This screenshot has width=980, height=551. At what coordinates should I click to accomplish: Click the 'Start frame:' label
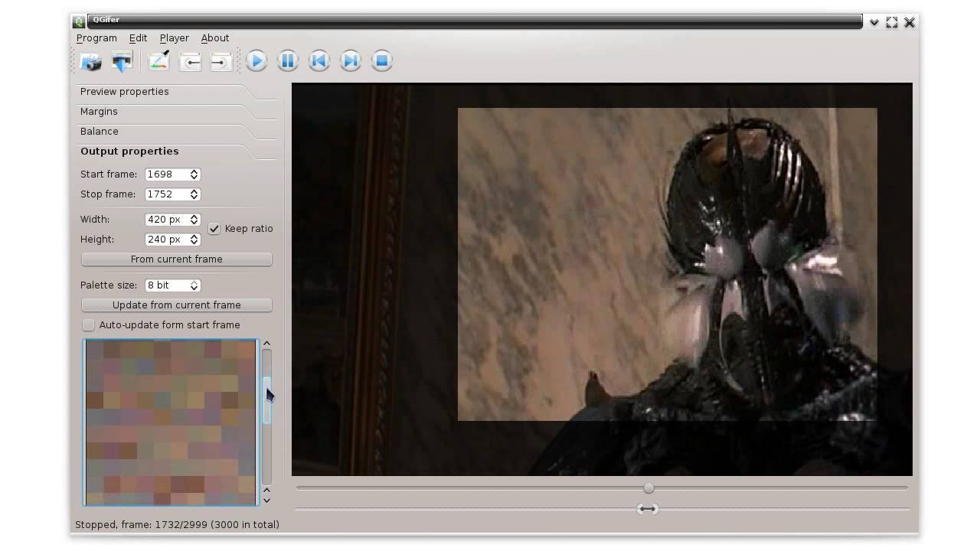109,174
